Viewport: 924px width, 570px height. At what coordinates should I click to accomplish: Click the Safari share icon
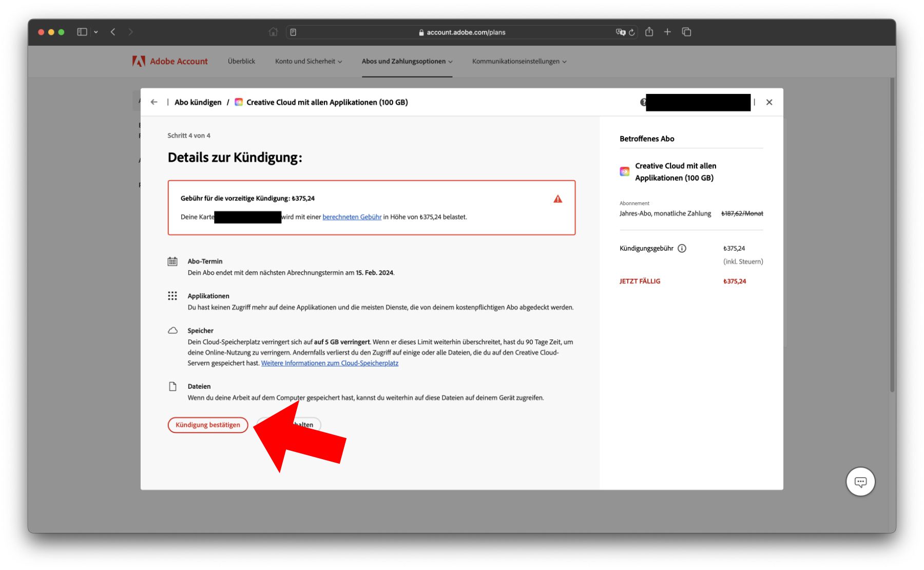(x=649, y=32)
